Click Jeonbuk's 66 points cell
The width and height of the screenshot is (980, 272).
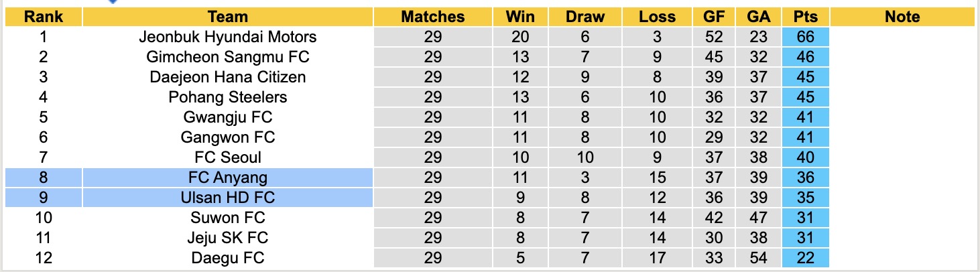pyautogui.click(x=805, y=37)
